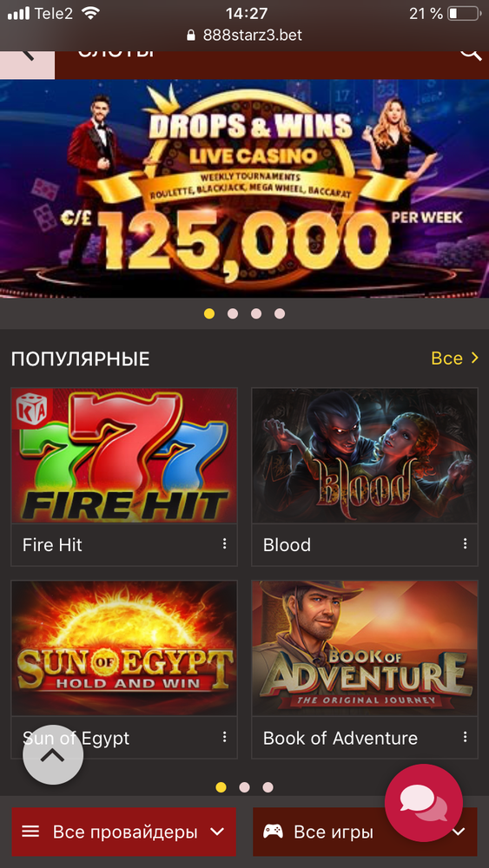This screenshot has height=868, width=489.
Task: Open the Fire Hit game thumbnail
Action: point(124,456)
